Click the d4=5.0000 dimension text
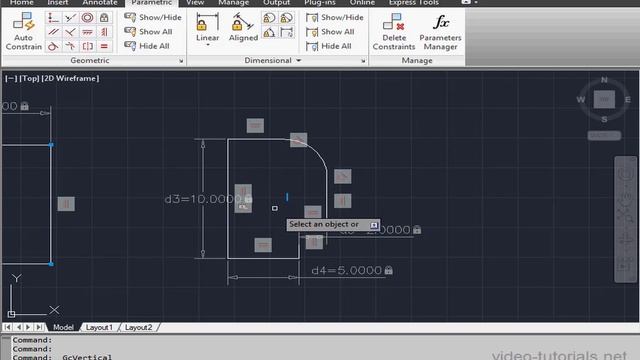 (347, 270)
